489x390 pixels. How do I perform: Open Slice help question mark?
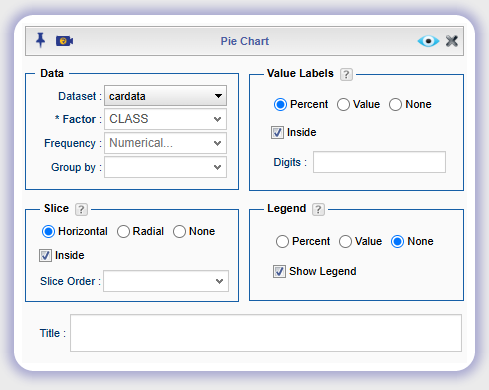point(81,210)
